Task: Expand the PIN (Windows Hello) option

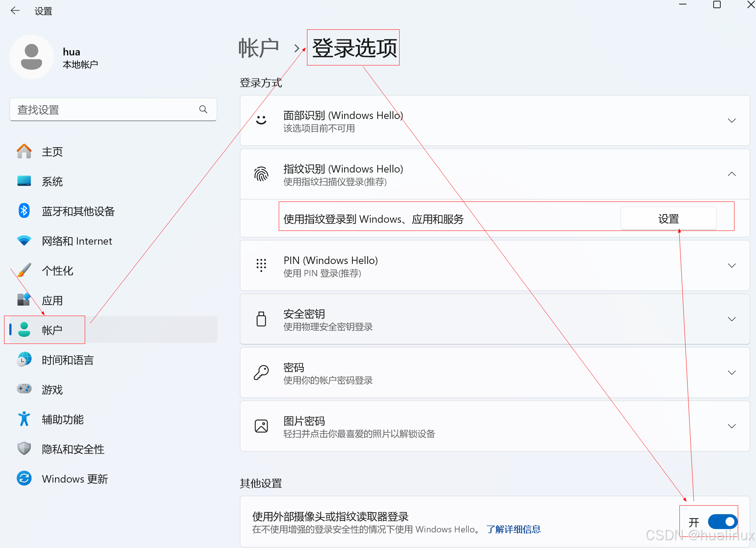Action: tap(731, 265)
